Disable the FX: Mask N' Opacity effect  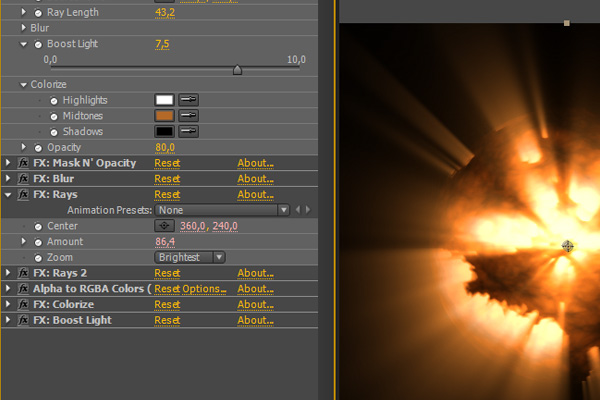(x=23, y=163)
